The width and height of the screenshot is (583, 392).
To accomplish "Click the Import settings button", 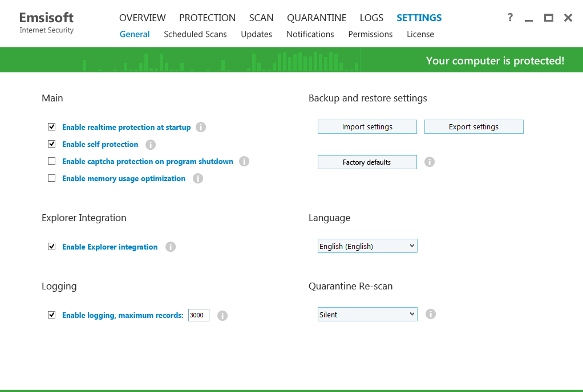I will coord(367,126).
